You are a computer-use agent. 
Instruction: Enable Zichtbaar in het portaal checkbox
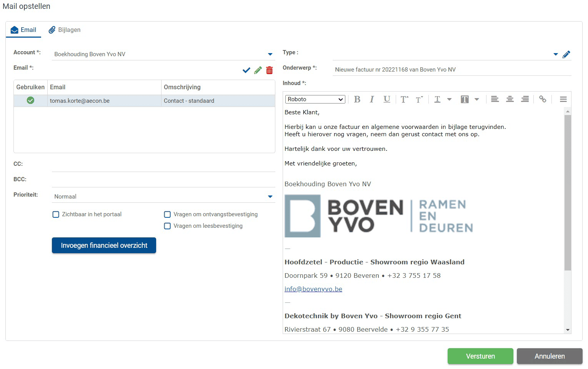point(56,215)
